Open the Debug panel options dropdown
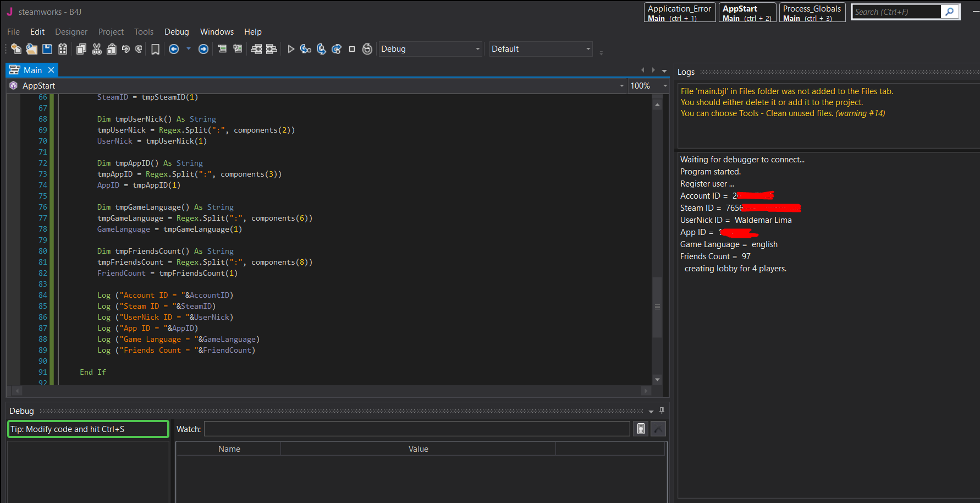Screen dimensions: 980x503 pos(651,411)
